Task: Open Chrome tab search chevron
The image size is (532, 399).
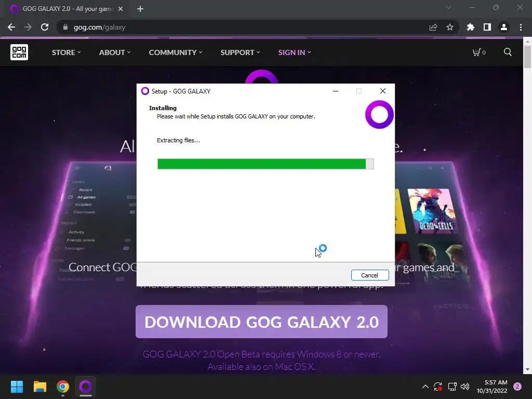Action: click(448, 7)
